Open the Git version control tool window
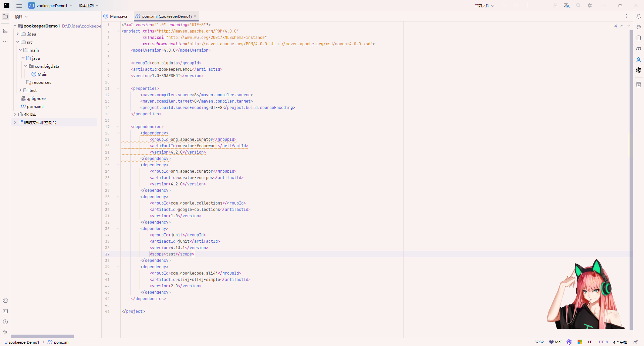644x346 pixels. click(5, 333)
